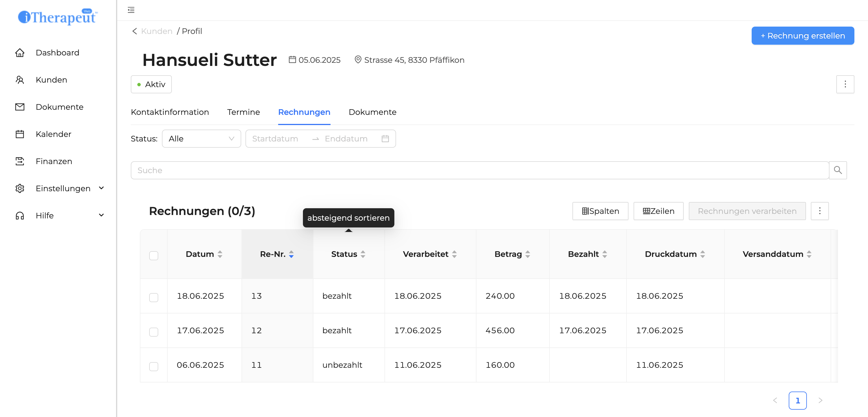
Task: Open the Status Alle dropdown
Action: 201,139
